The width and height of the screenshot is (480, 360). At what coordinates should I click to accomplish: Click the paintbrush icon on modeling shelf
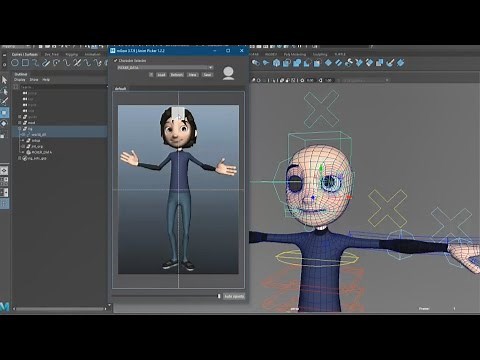pyautogui.click(x=390, y=63)
